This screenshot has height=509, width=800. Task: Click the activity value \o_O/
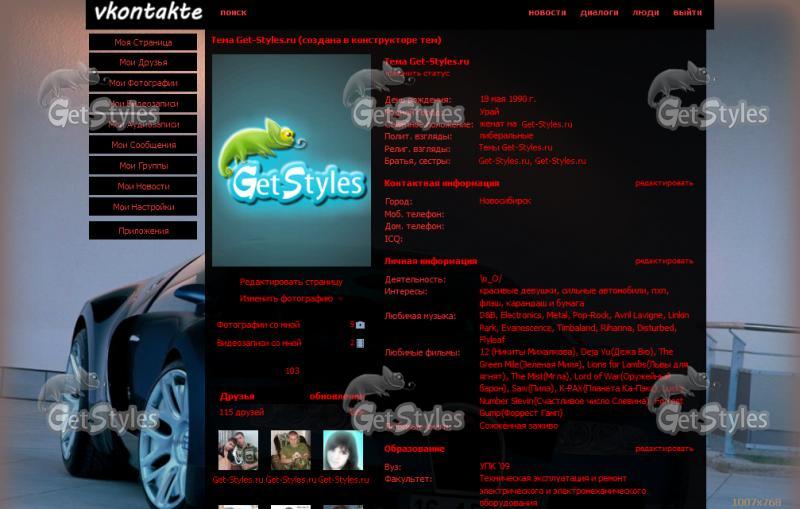490,278
